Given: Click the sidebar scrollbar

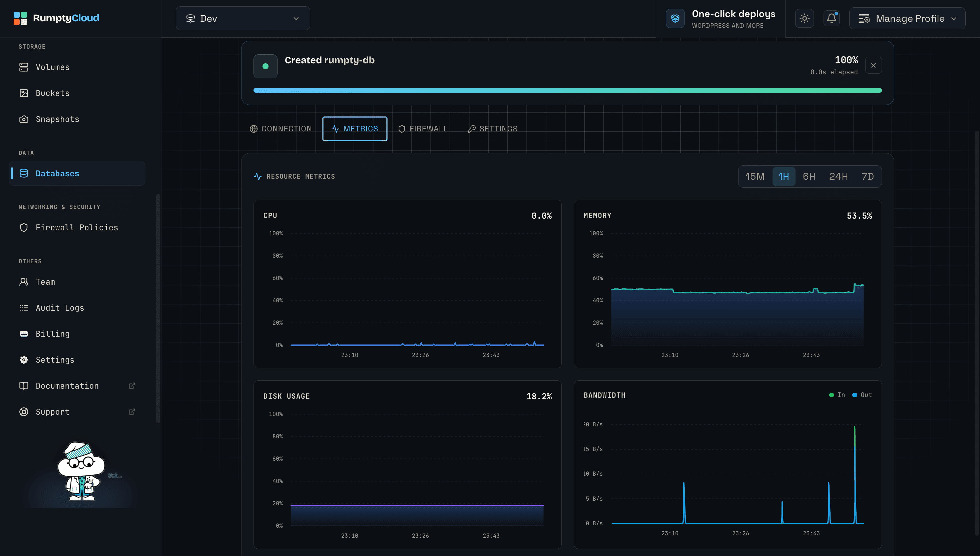Looking at the screenshot, I should click(158, 309).
